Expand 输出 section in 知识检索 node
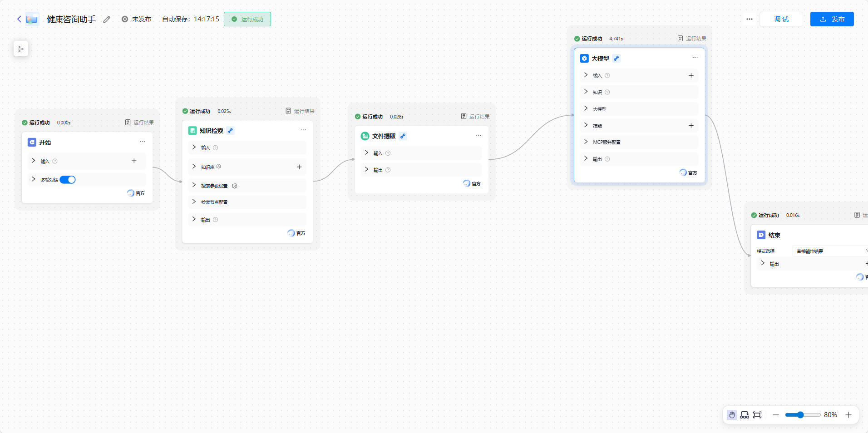Image resolution: width=868 pixels, height=433 pixels. click(x=194, y=219)
